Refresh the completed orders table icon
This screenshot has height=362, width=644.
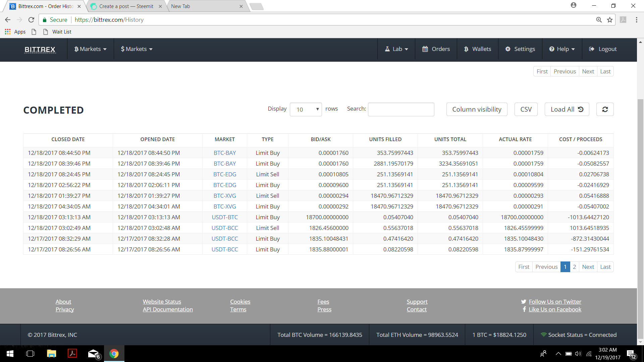605,109
